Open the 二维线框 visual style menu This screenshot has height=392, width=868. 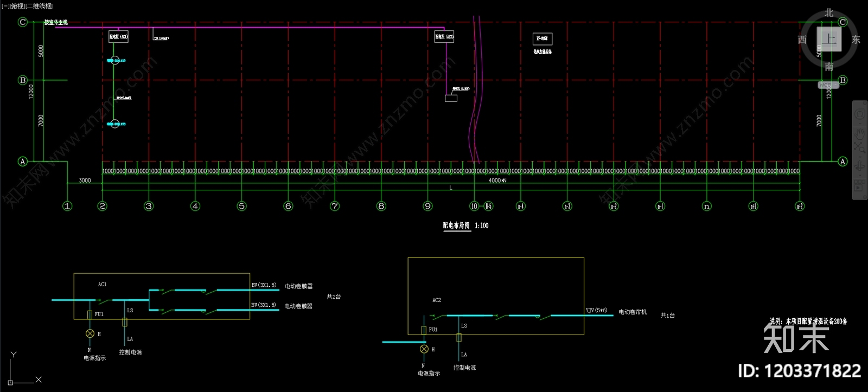pos(40,6)
